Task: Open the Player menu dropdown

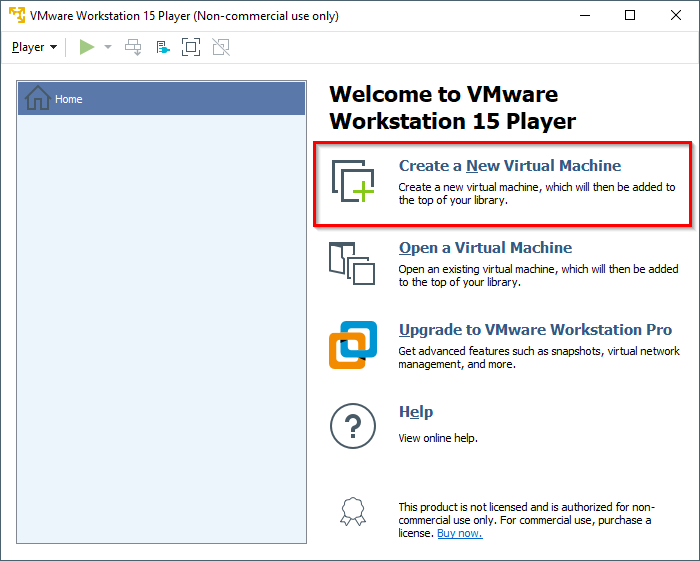Action: pos(34,47)
